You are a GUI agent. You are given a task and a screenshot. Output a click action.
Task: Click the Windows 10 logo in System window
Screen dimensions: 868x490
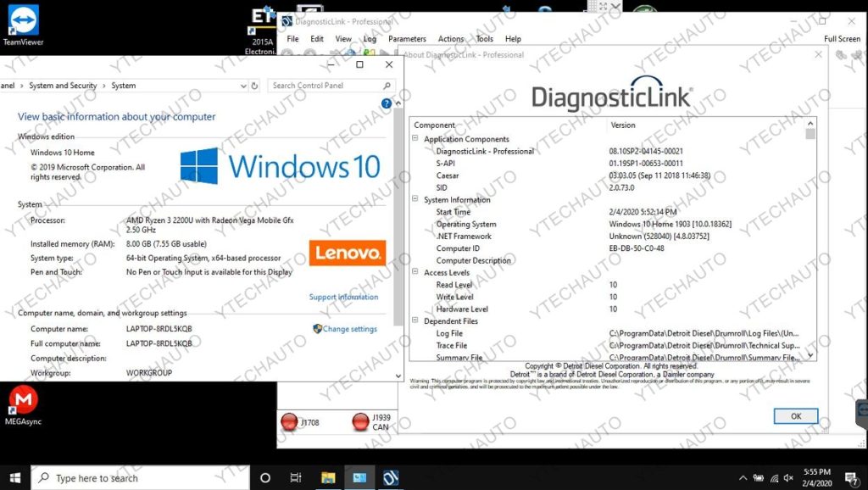281,166
